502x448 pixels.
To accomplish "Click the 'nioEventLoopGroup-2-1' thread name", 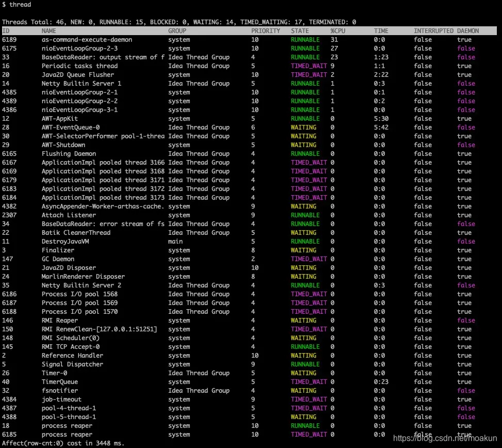I will (x=79, y=92).
